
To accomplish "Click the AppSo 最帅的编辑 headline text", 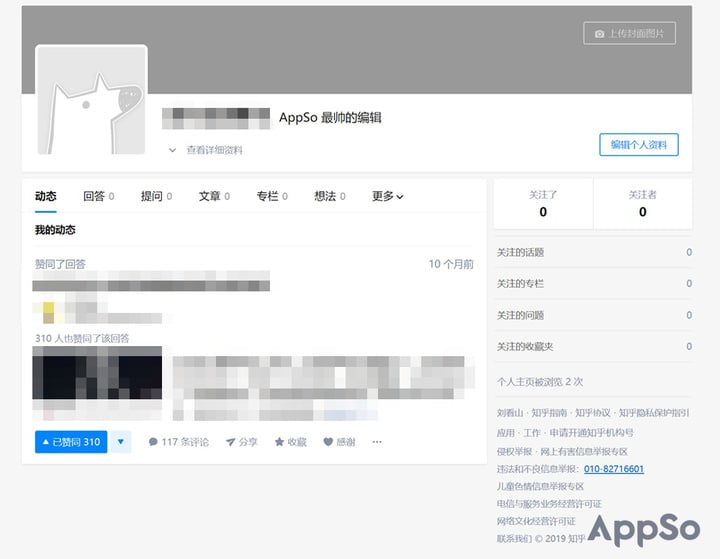I will [x=330, y=118].
